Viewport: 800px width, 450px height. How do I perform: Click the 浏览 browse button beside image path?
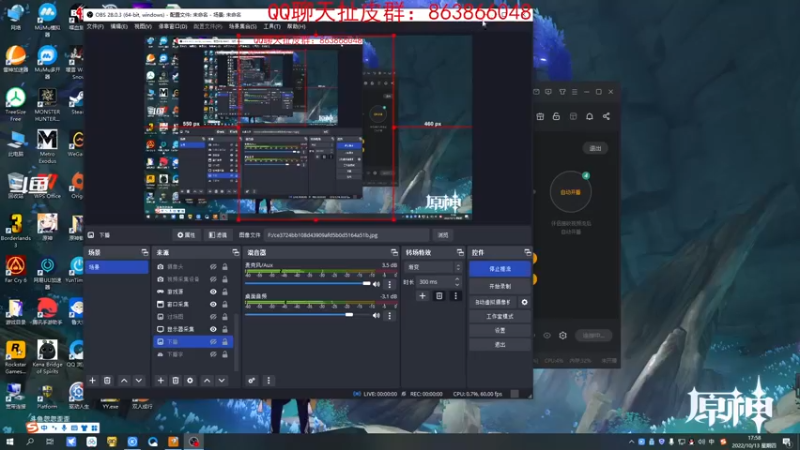click(x=443, y=235)
